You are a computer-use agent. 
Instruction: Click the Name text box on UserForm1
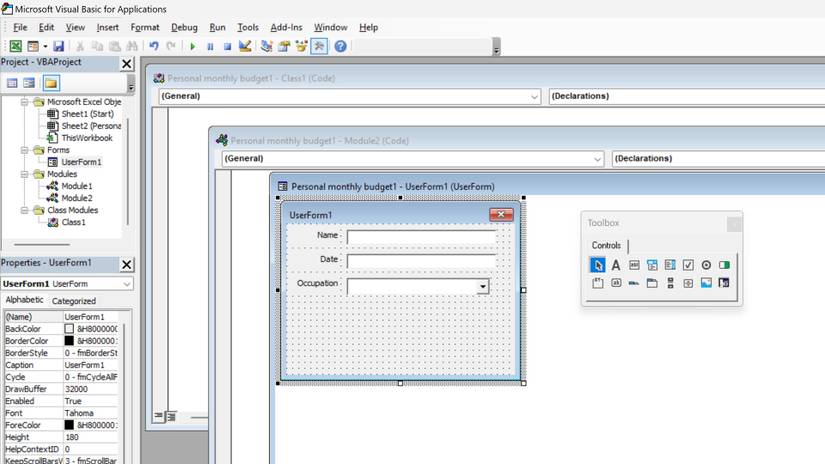pos(421,237)
